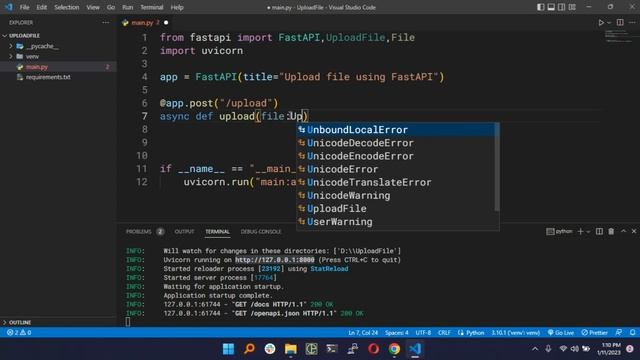The width and height of the screenshot is (640, 360).
Task: Open the Output panel tab
Action: tap(184, 231)
